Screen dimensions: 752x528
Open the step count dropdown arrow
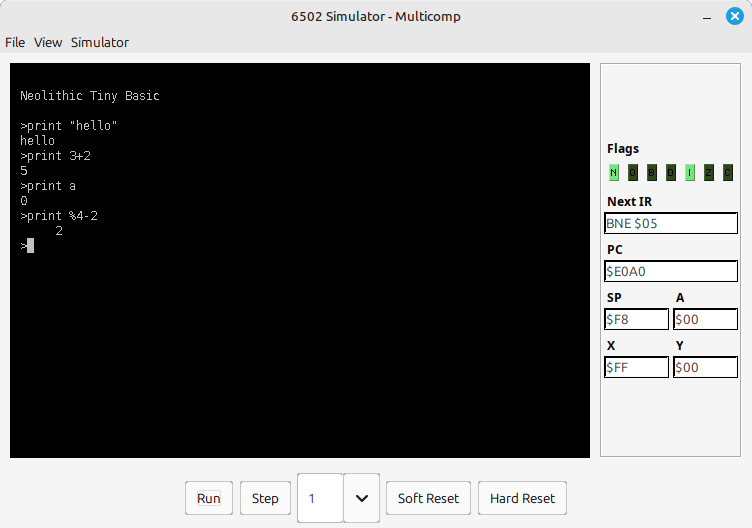(361, 498)
